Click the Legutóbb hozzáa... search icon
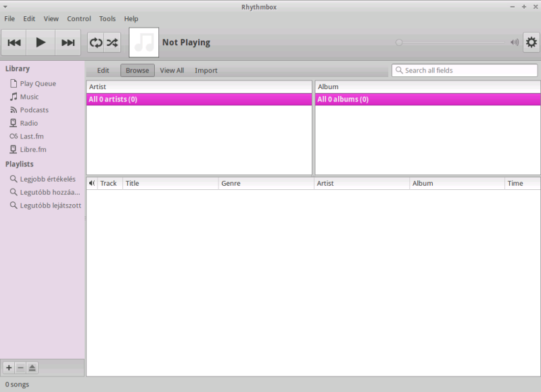The image size is (541, 392). [14, 192]
